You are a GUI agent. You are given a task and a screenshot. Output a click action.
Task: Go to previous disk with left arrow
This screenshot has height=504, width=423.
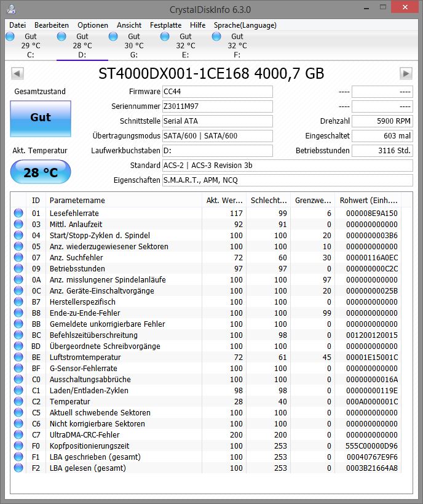(17, 74)
